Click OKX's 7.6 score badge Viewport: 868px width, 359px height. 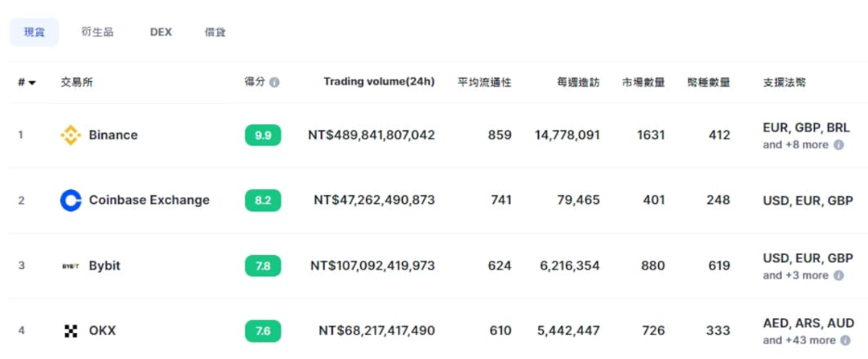pos(263,331)
